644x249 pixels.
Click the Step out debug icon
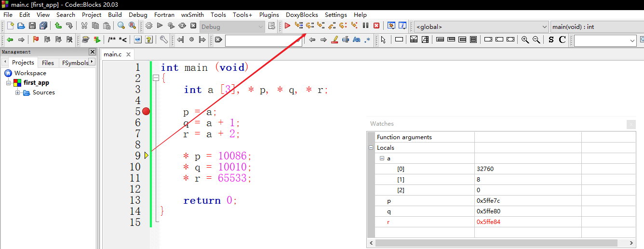(x=332, y=26)
